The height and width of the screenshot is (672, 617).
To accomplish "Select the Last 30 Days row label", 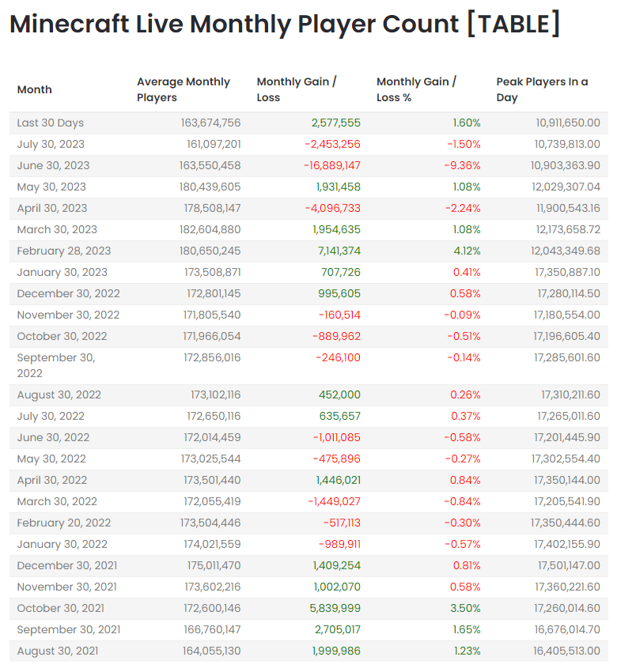I will coord(50,123).
